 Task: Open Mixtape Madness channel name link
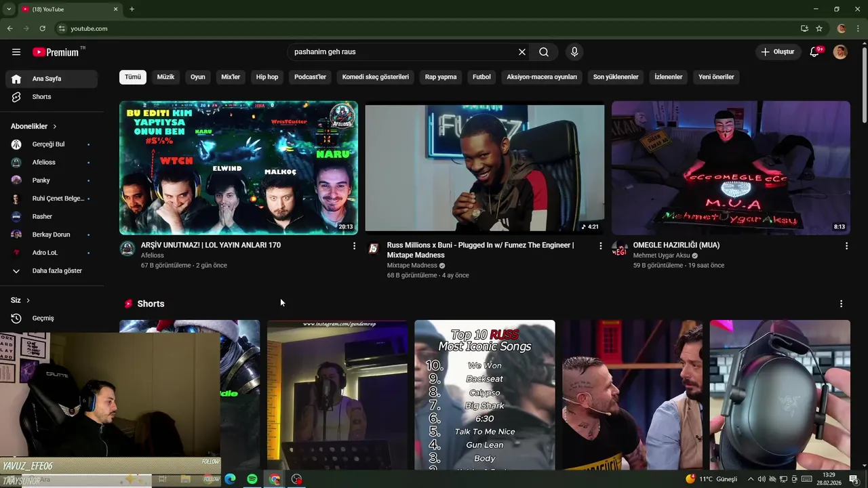click(x=412, y=266)
